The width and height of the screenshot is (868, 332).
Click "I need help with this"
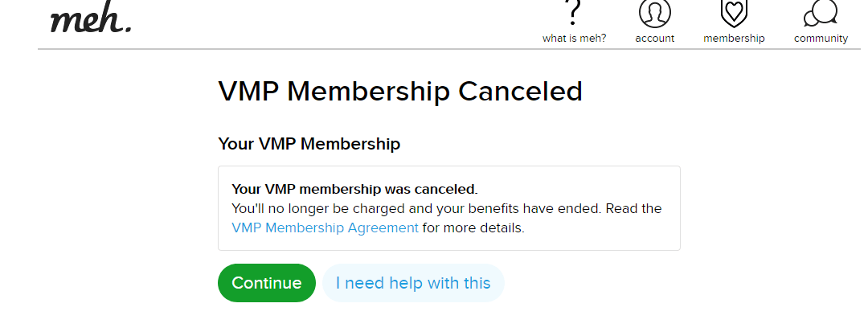point(413,283)
